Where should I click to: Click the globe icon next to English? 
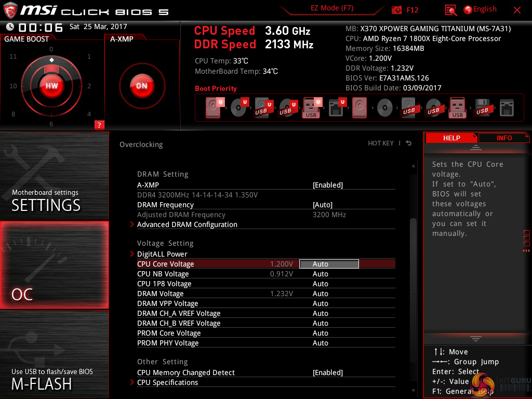tap(468, 10)
